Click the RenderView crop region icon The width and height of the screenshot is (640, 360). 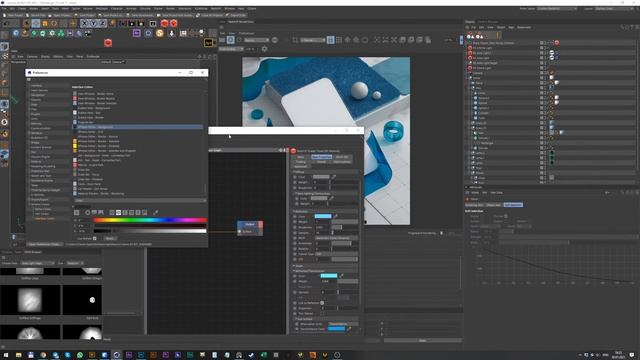[x=295, y=40]
